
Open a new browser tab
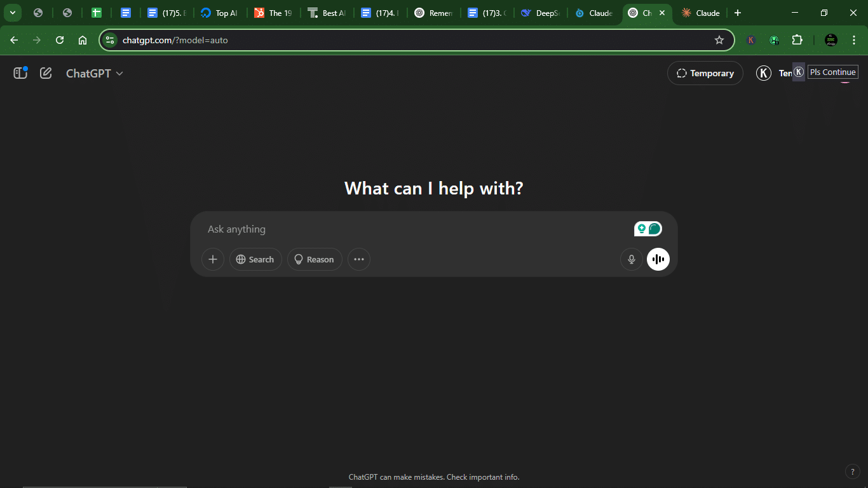pos(737,13)
